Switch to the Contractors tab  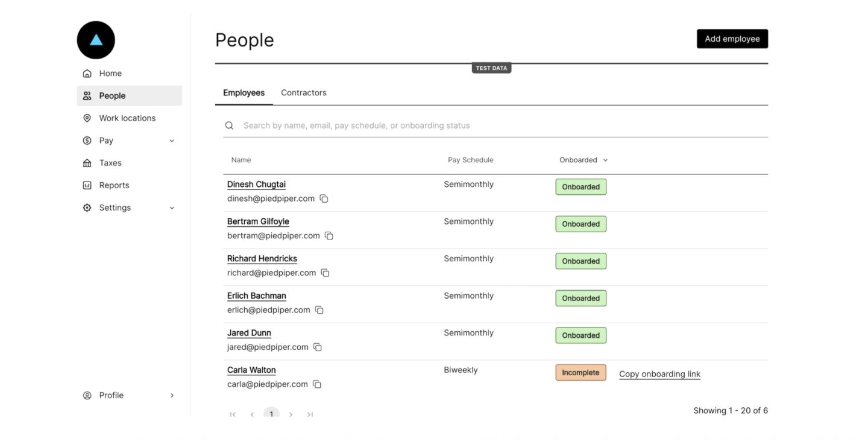click(x=304, y=93)
